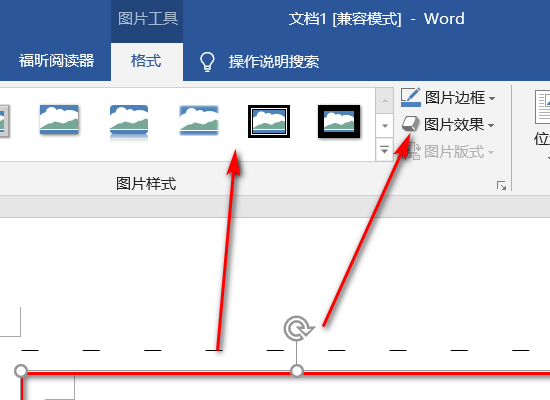Switch to the 福昕阅读器 tab

coord(56,61)
